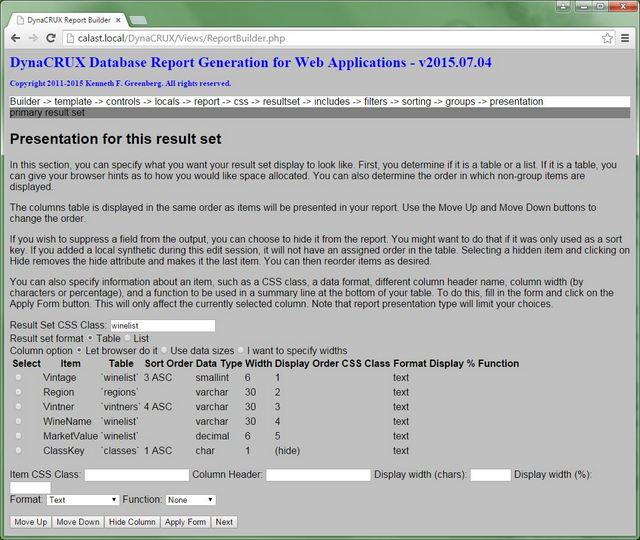
Task: Click the Apply Form button
Action: [185, 522]
